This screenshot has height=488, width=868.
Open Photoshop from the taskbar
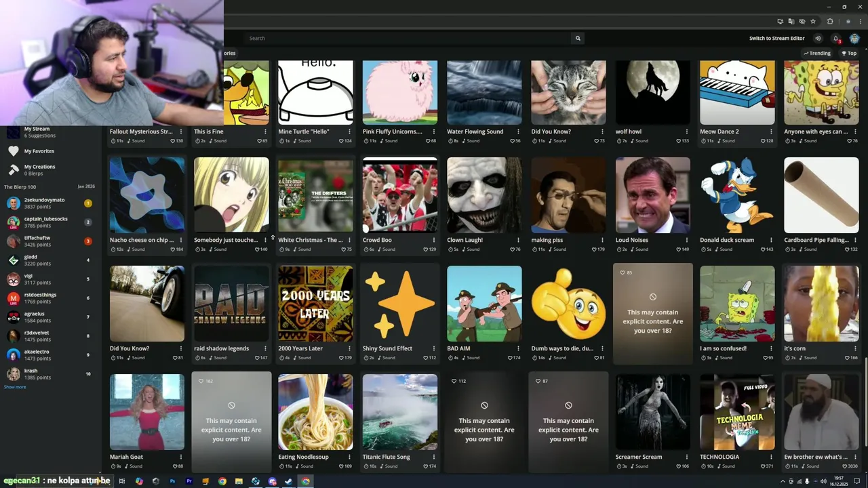coord(172,481)
